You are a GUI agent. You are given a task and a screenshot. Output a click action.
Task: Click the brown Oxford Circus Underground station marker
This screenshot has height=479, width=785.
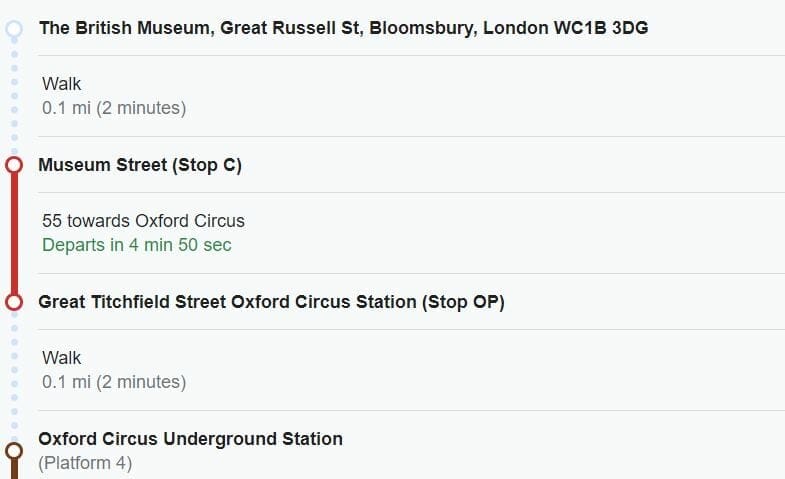pos(14,449)
